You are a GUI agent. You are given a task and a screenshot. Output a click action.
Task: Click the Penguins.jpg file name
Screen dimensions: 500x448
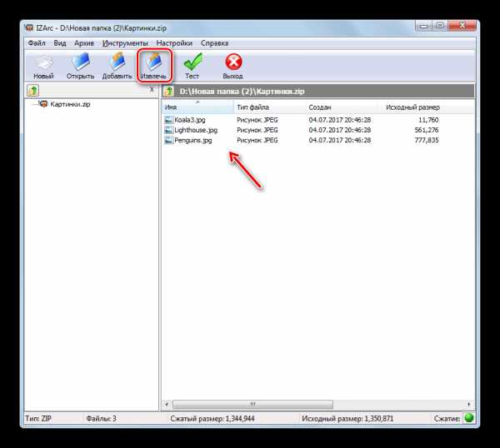[x=193, y=140]
